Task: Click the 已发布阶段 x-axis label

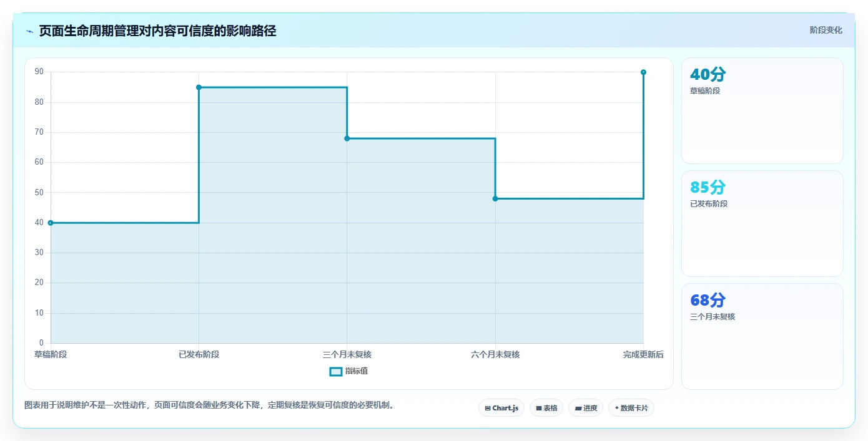Action: pyautogui.click(x=199, y=354)
